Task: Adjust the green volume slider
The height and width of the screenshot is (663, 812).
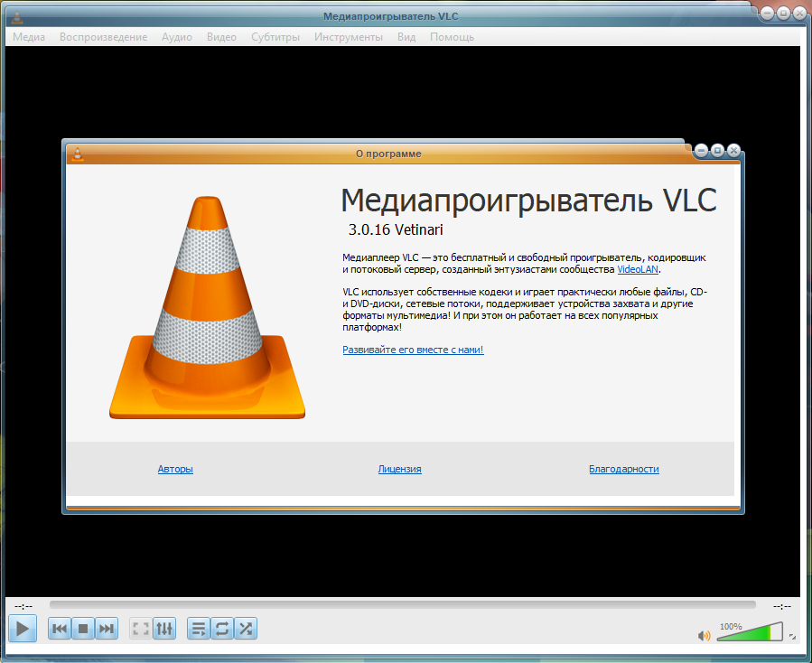Action: (x=750, y=632)
